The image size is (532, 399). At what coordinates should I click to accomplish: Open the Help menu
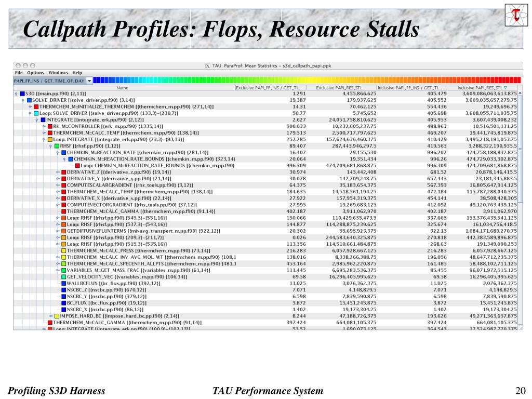pyautogui.click(x=77, y=73)
